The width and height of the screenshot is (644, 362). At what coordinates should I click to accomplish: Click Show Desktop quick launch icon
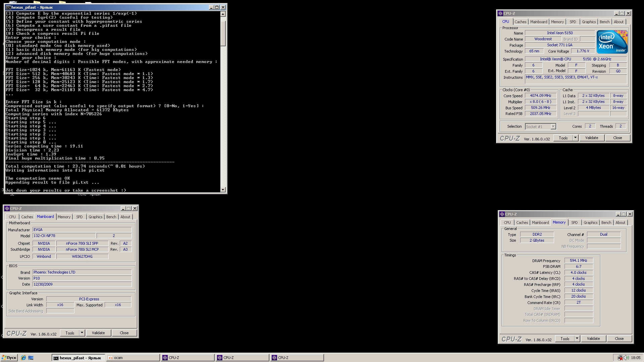point(31,358)
